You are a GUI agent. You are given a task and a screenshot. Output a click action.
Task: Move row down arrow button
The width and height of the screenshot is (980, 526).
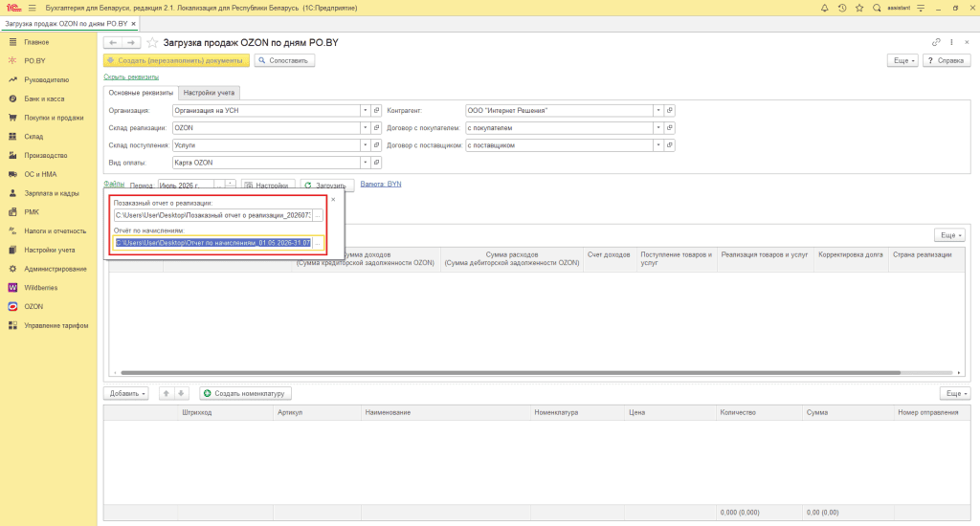click(181, 394)
